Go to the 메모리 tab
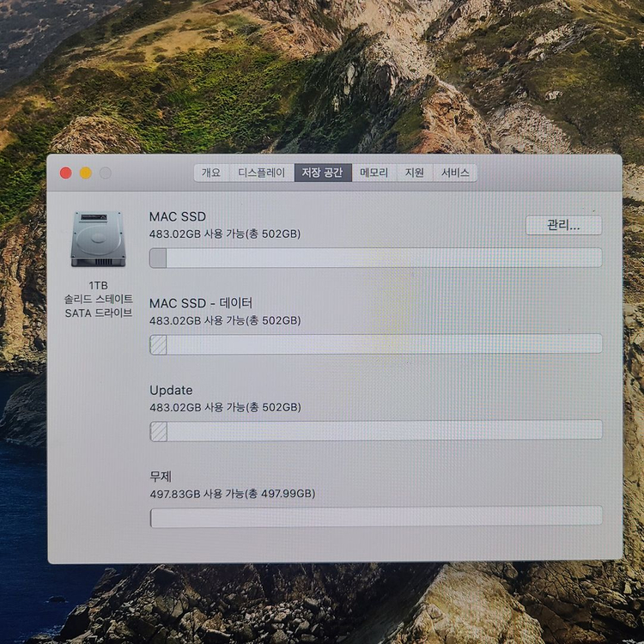Screen dimensions: 644x644 coord(374,173)
